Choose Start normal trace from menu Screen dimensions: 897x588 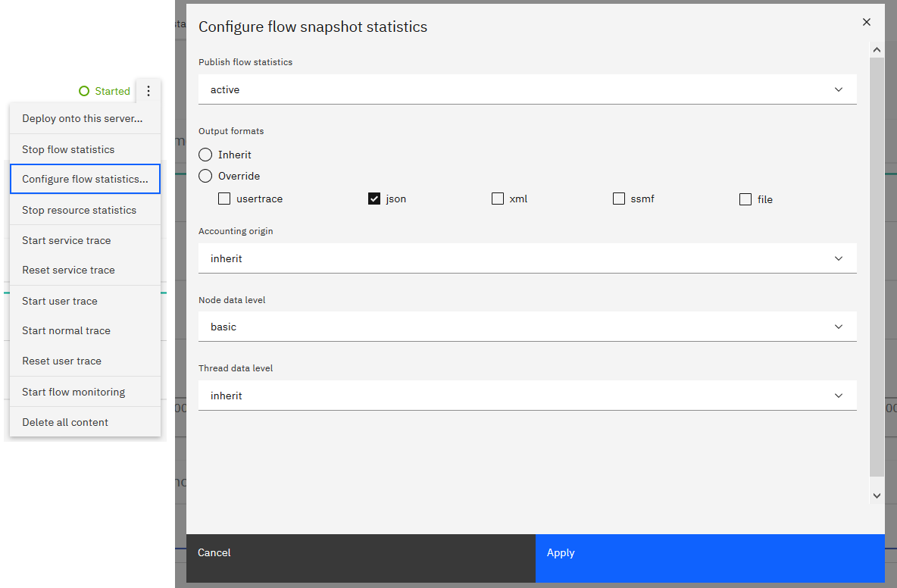[x=86, y=330]
